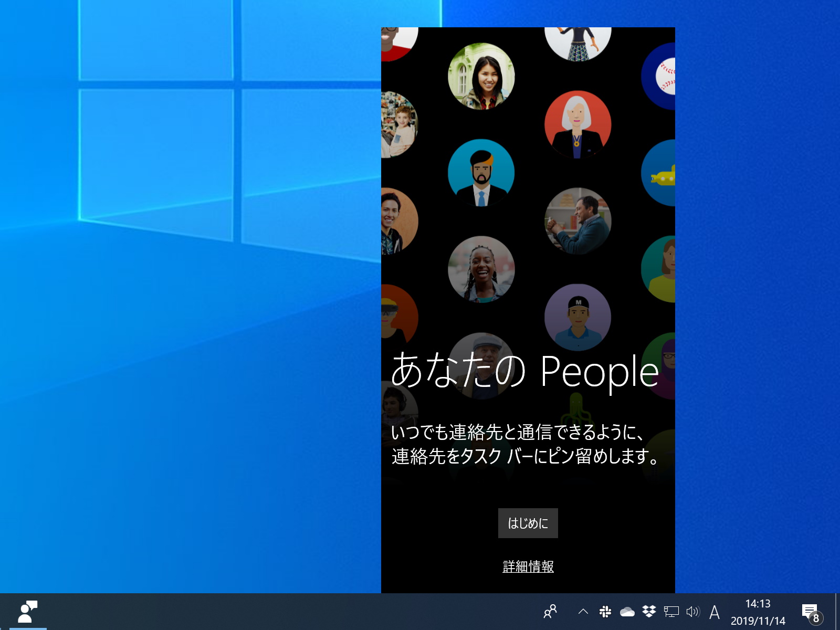The image size is (840, 630).
Task: Expand hidden icons with the tray chevron
Action: click(x=583, y=612)
